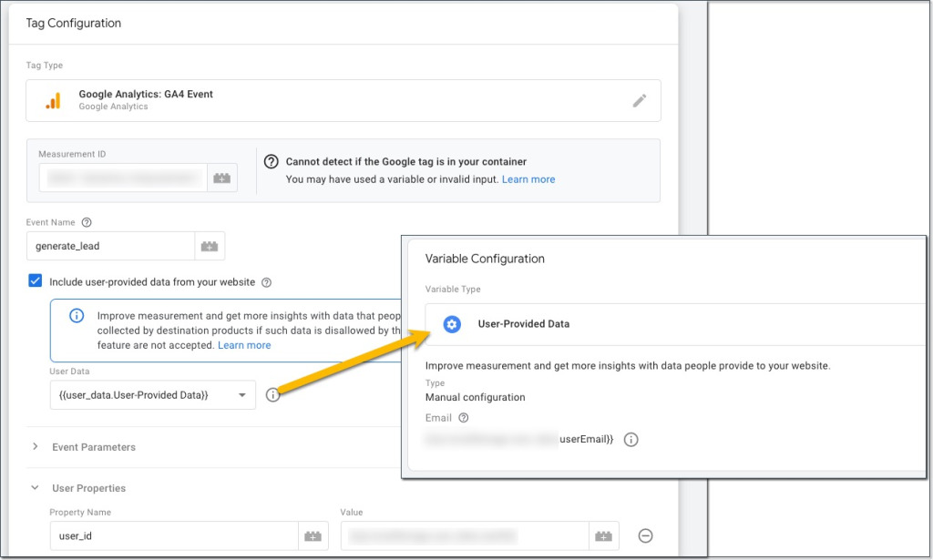Open Learn more link in user-provided data notice
The image size is (933, 560).
(x=244, y=345)
